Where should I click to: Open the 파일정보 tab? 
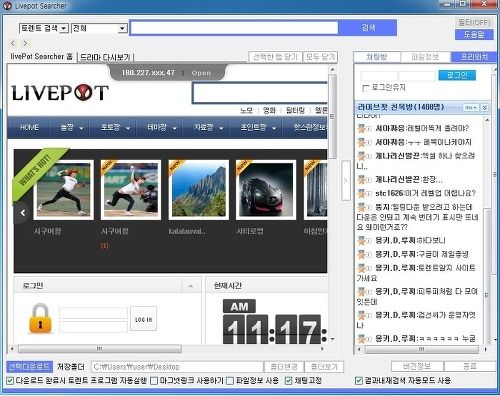tap(425, 57)
